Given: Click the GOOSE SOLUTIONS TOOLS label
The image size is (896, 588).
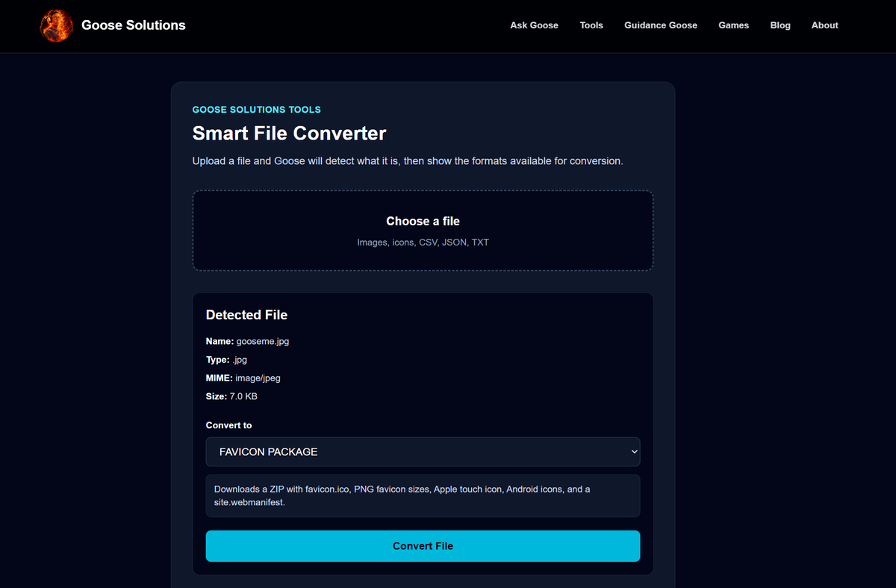Looking at the screenshot, I should 257,110.
